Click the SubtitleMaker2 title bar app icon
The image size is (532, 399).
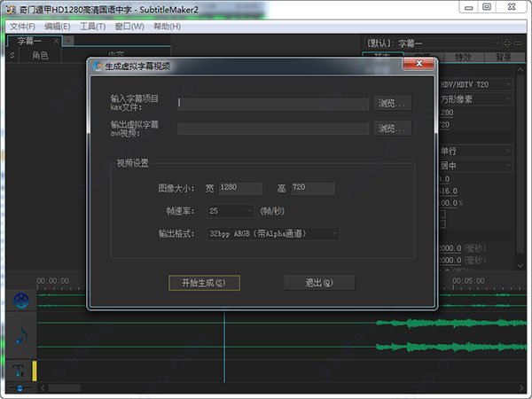(11, 10)
